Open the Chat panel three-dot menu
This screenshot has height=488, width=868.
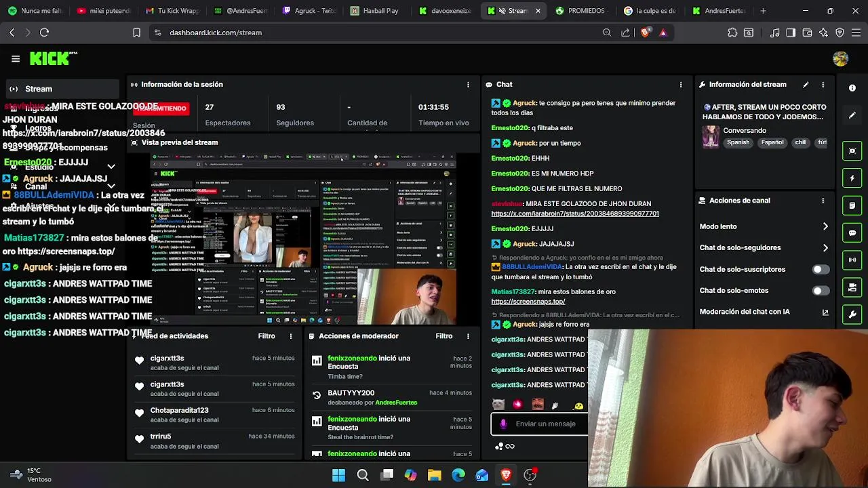[681, 85]
